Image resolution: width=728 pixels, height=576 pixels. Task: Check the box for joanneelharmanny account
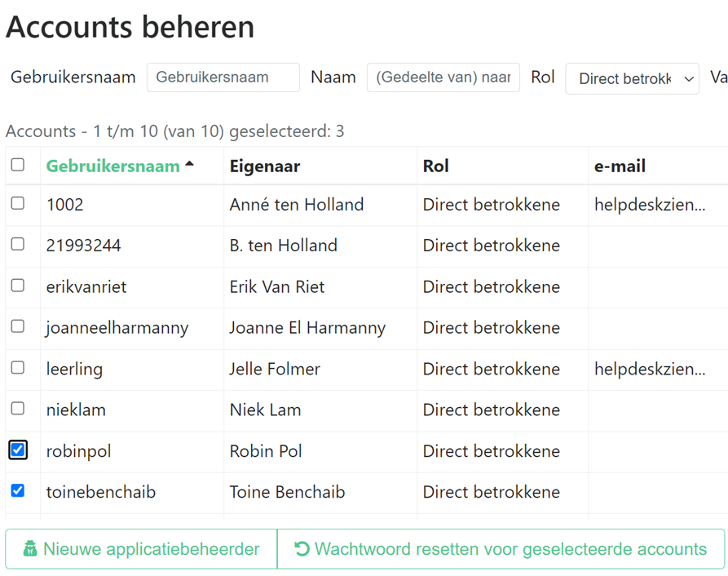pos(18,326)
